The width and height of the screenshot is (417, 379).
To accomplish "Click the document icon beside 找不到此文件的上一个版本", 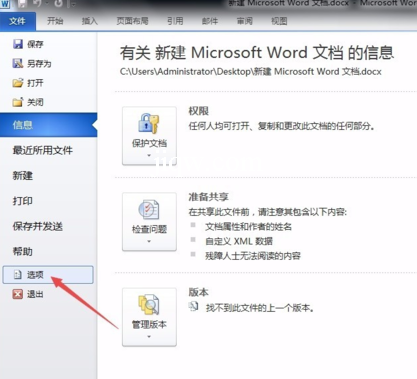I will click(x=194, y=307).
